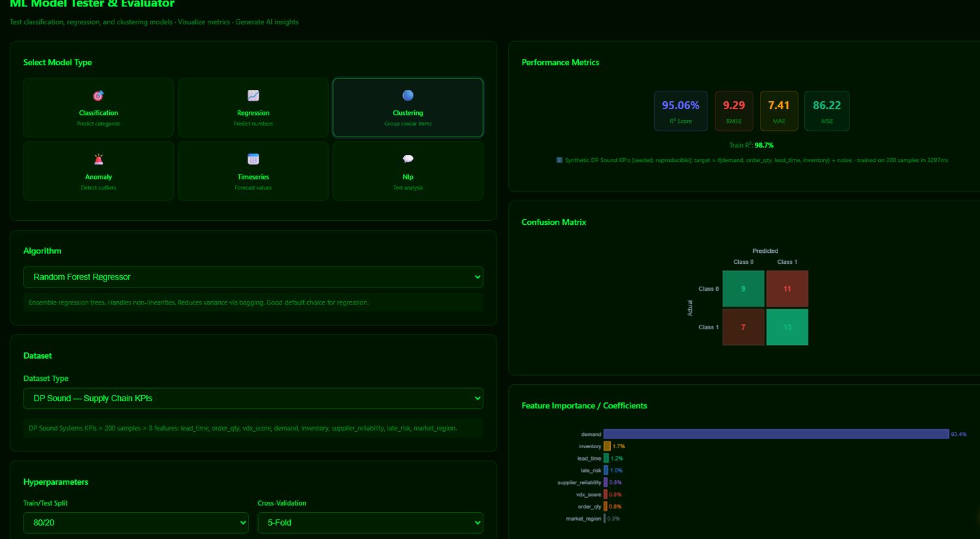Pick the Timeseries model type card
This screenshot has height=539, width=980.
point(253,171)
